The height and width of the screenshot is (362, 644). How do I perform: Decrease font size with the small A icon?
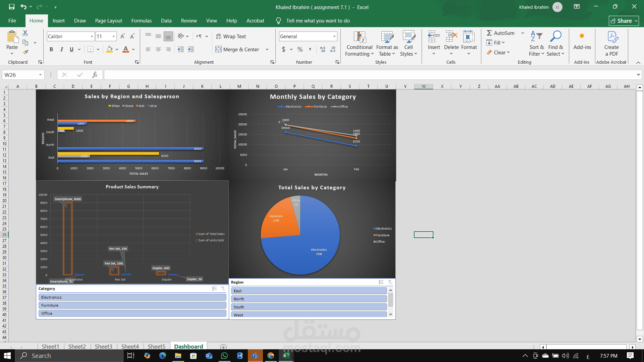pyautogui.click(x=132, y=36)
